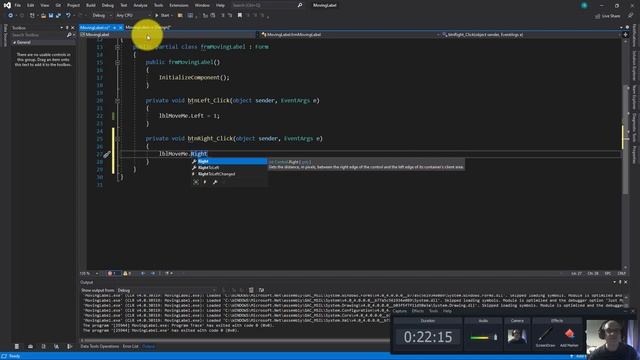This screenshot has width=640, height=360.
Task: Open the Help menu
Action: tap(220, 5)
